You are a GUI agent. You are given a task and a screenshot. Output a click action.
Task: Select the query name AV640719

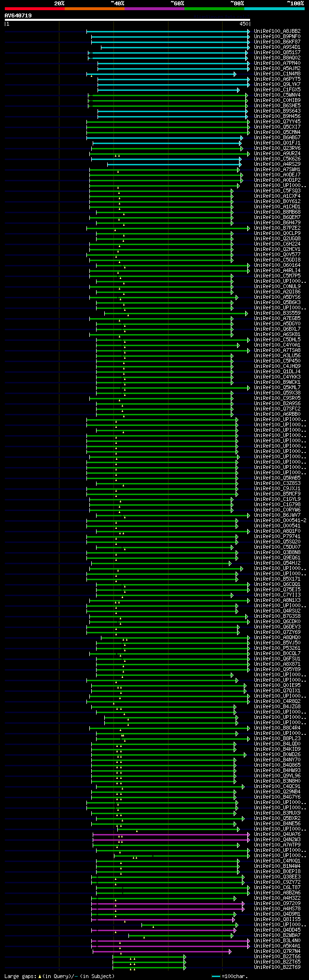coord(18,15)
